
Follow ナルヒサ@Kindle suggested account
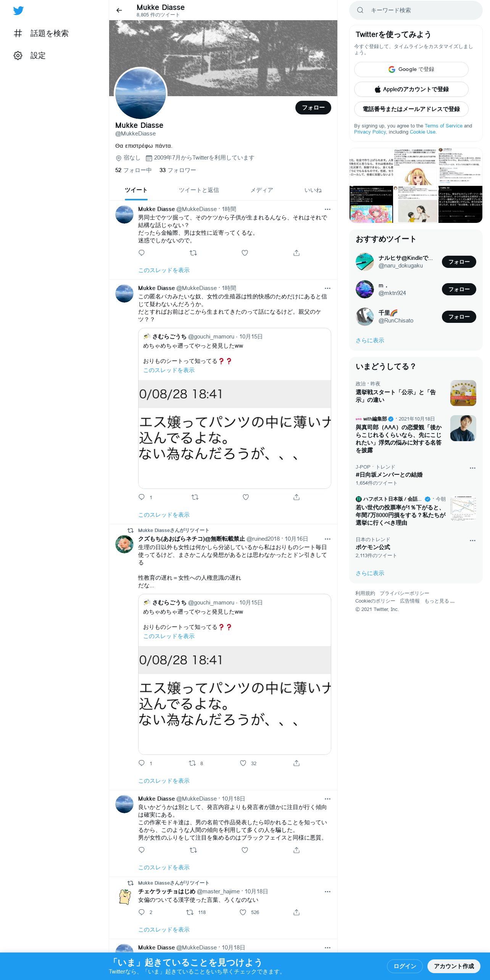[459, 262]
